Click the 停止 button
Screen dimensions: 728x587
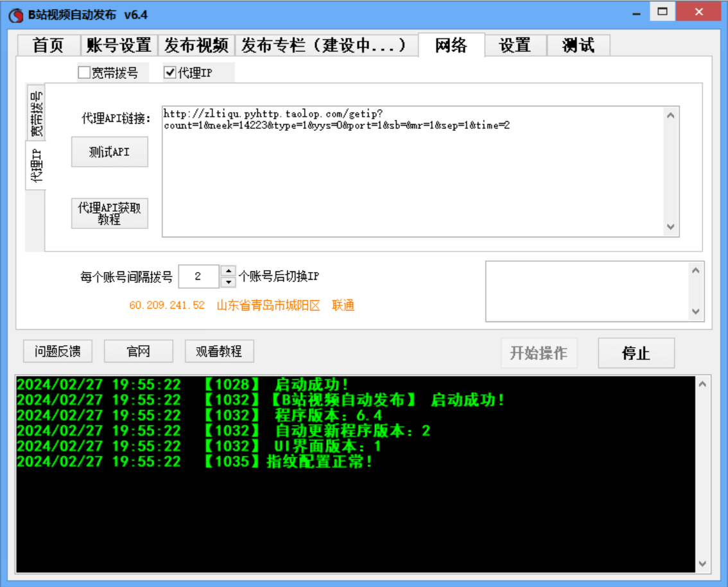coord(636,353)
